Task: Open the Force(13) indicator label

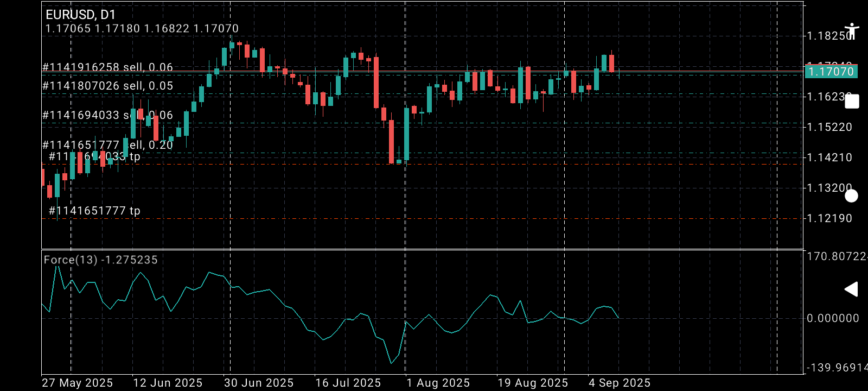Action: [x=100, y=260]
